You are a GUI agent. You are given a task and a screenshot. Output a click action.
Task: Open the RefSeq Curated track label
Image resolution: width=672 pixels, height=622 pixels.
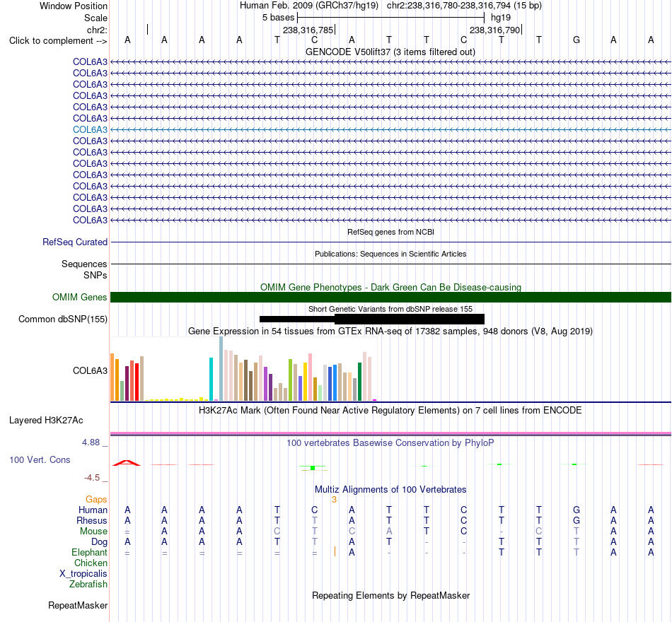[75, 242]
